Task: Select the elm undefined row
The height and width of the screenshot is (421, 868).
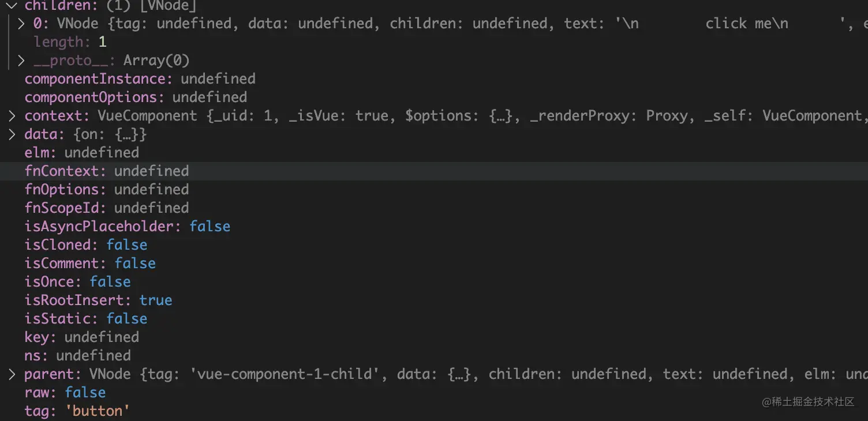Action: pos(81,153)
